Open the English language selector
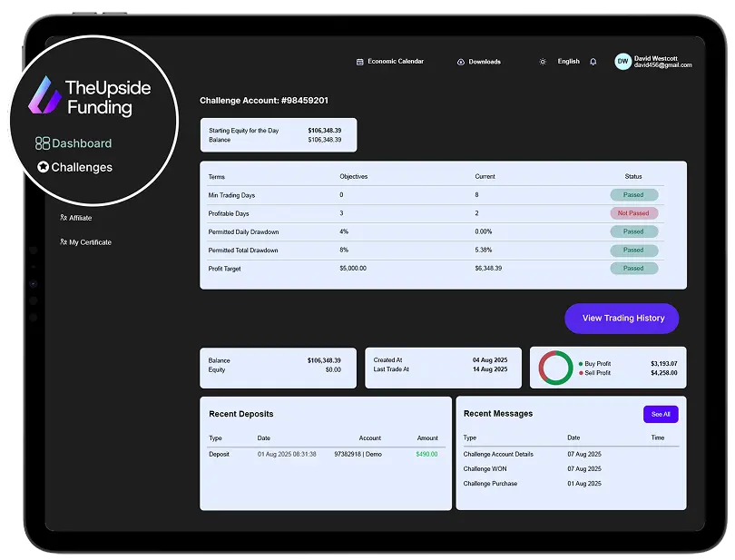Screen dimensions: 735x560 568,62
